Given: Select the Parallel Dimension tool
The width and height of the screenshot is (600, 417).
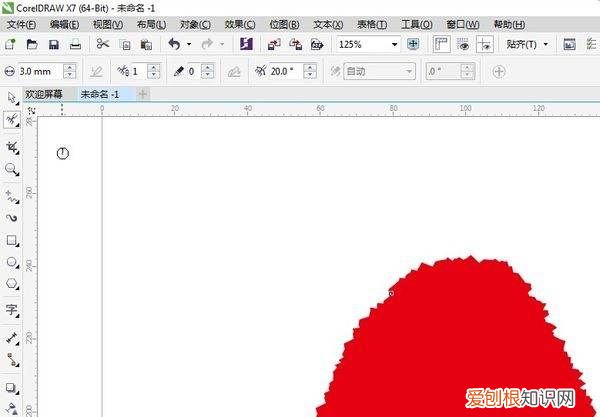Looking at the screenshot, I should coord(12,339).
